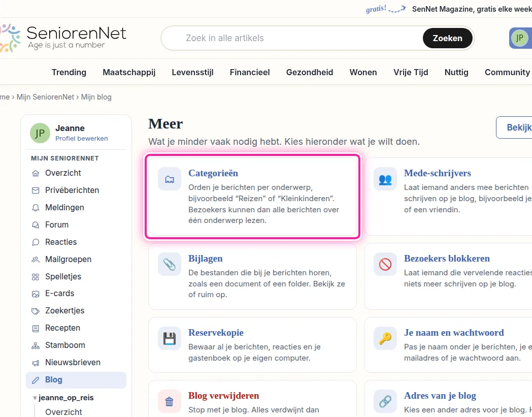Viewport: 532px width, 417px height.
Task: Open the JP user avatar in header
Action: point(519,38)
